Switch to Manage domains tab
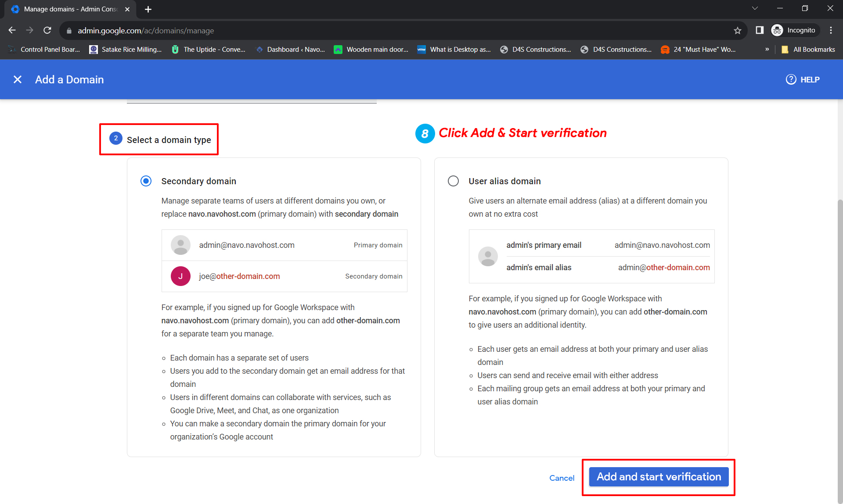 (70, 9)
